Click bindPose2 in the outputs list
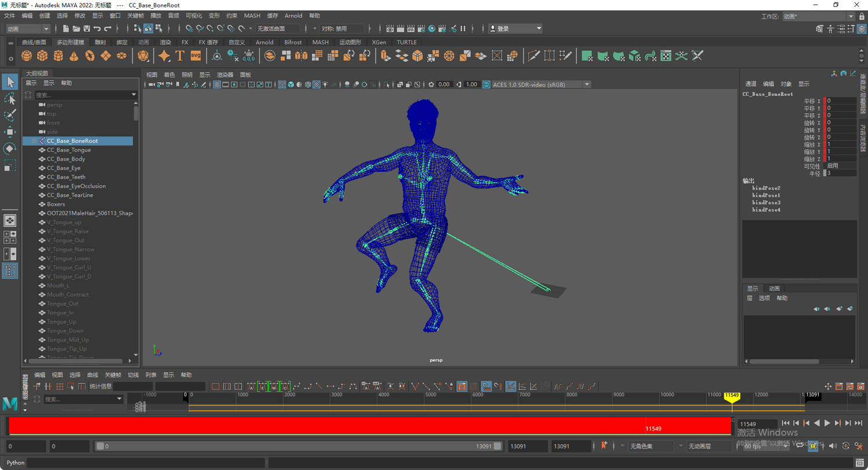The height and width of the screenshot is (470, 868). (766, 188)
